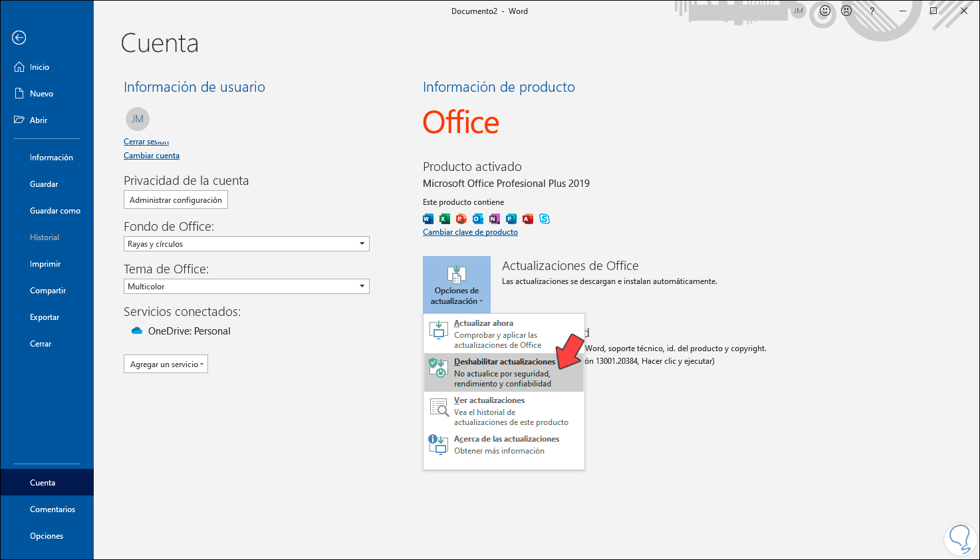Click the Word product icon
The height and width of the screenshot is (560, 980).
[428, 219]
